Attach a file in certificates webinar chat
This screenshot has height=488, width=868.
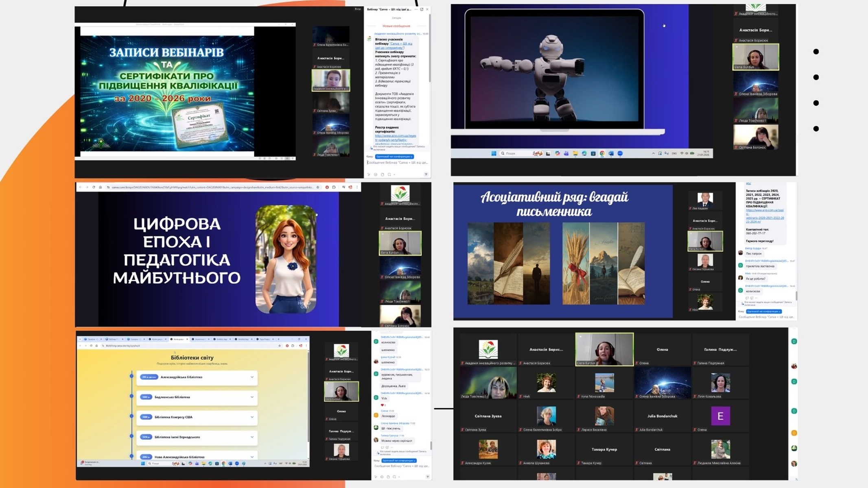[x=383, y=174]
